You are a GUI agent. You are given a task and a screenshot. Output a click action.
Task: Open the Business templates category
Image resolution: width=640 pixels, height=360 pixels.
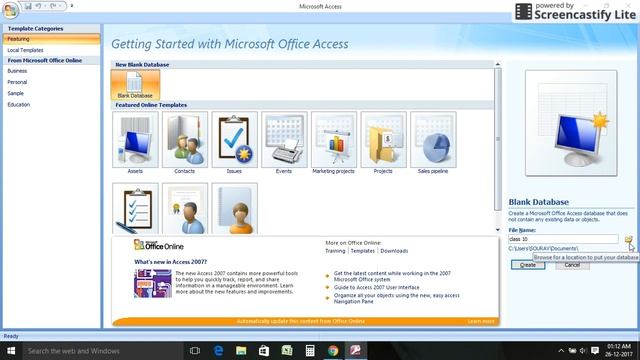point(17,71)
